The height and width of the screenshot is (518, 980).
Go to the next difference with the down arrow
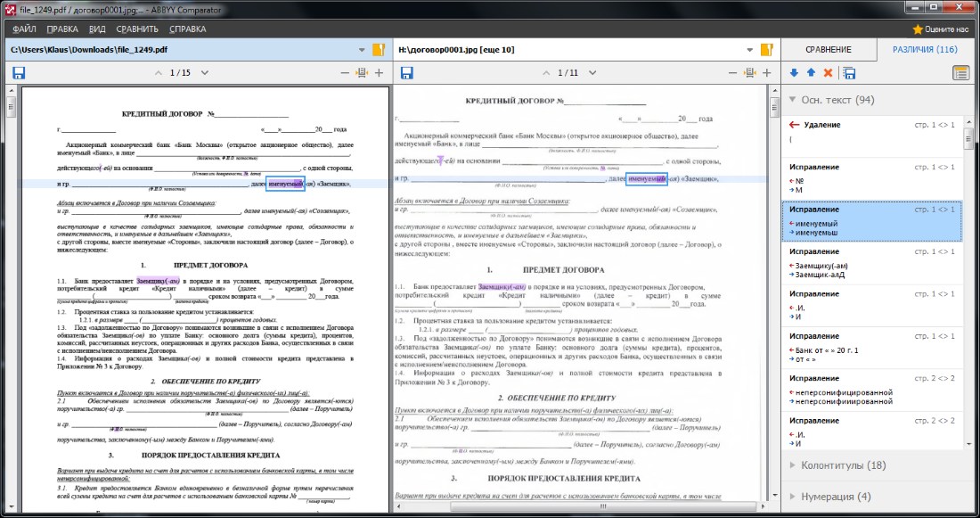pos(794,73)
